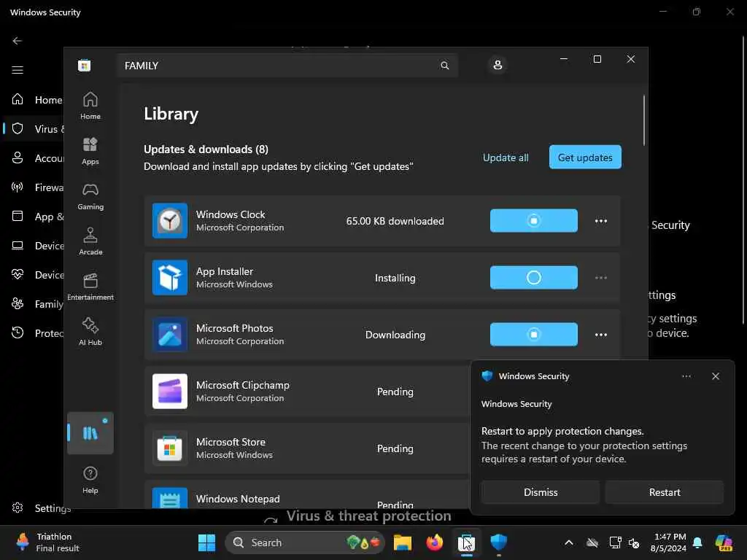
Task: Click the Microsoft Store app icon in list
Action: pos(170,448)
